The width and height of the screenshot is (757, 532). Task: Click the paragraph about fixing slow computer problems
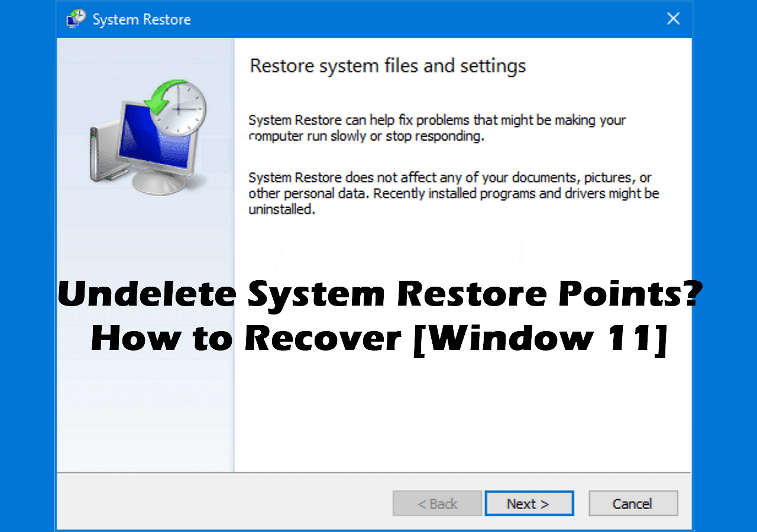pos(437,128)
